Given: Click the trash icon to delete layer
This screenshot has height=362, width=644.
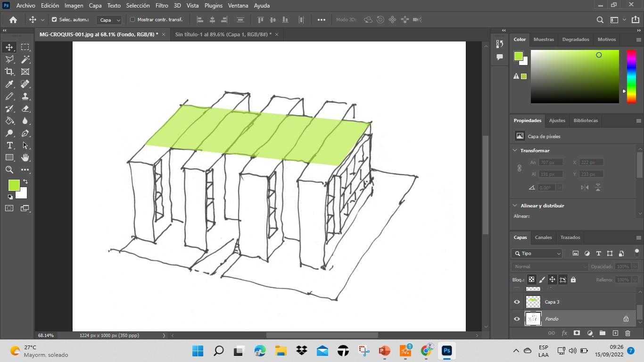Looking at the screenshot, I should (x=627, y=333).
